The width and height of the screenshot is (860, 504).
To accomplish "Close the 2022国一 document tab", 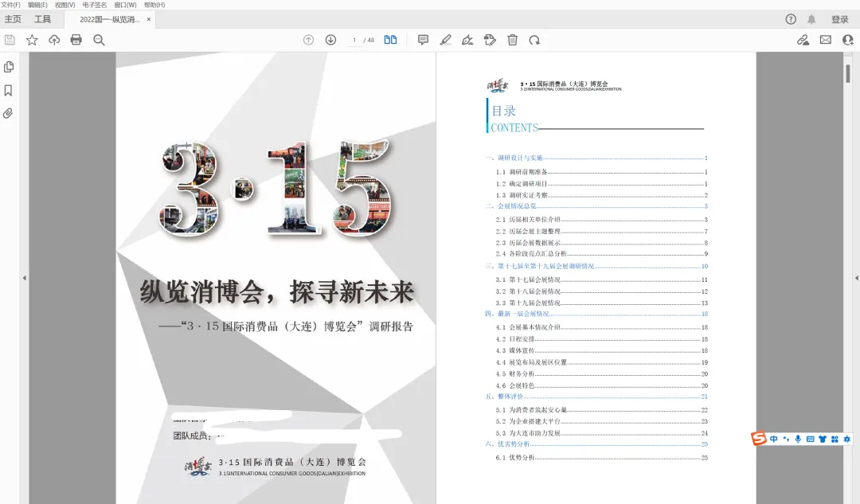I will point(149,19).
